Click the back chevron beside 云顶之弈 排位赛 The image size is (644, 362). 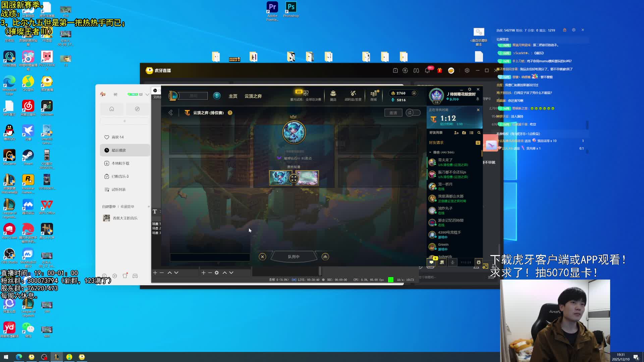click(x=171, y=113)
